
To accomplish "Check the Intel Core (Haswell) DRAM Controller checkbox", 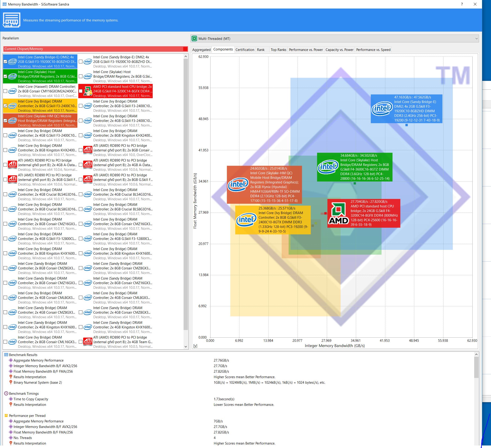I will tap(5, 91).
